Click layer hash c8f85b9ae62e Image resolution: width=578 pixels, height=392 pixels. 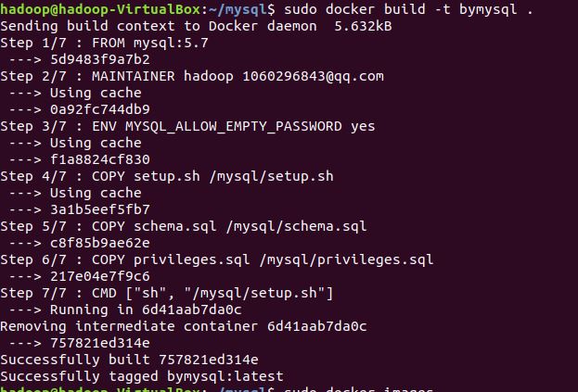coord(100,243)
